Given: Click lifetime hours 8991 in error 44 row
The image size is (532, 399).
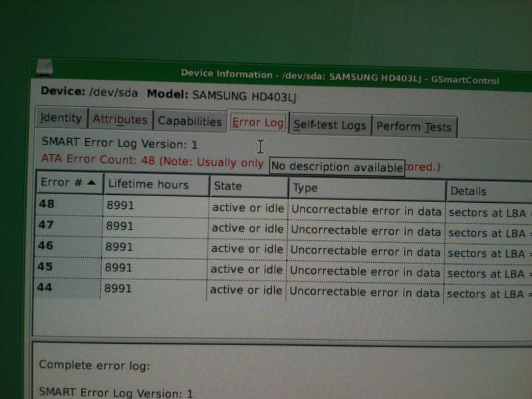Looking at the screenshot, I should (x=118, y=289).
